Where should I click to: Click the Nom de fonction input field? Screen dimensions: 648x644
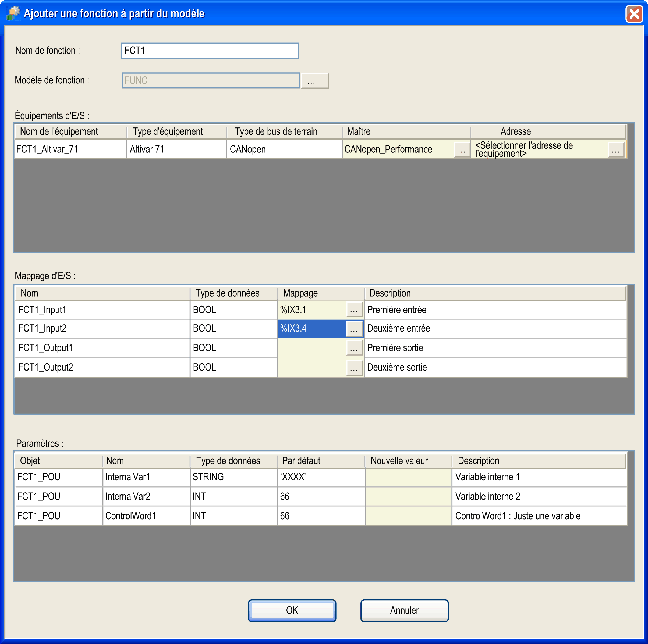click(x=210, y=51)
